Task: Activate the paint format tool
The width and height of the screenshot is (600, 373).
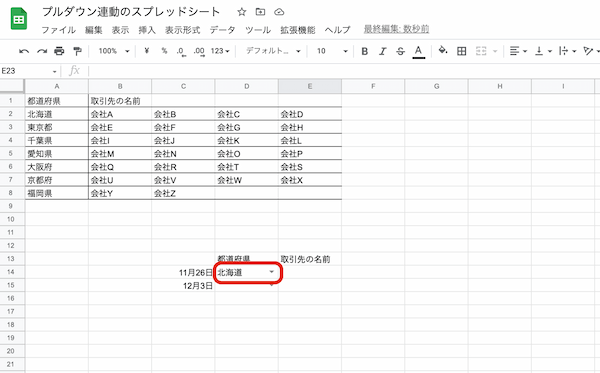Action: [x=77, y=51]
